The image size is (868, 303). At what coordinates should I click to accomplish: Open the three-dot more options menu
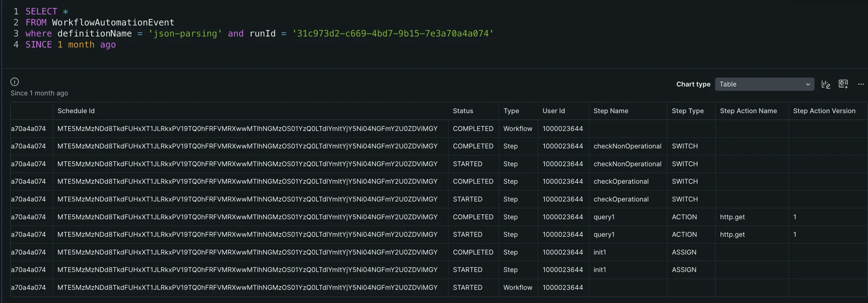861,84
